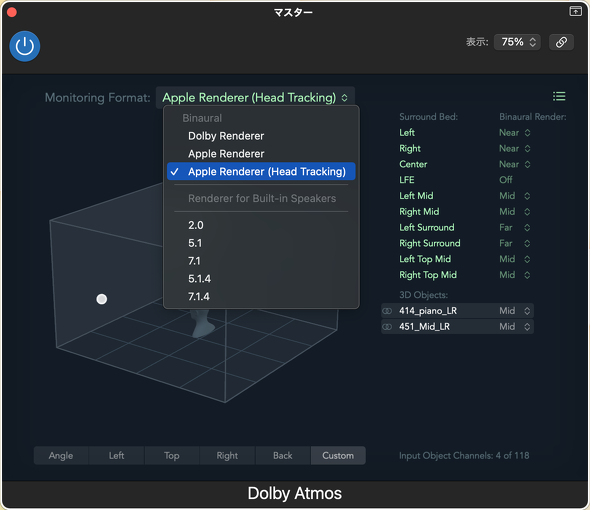Select the white object dot in 3D view
This screenshot has height=510, width=590.
tap(102, 299)
